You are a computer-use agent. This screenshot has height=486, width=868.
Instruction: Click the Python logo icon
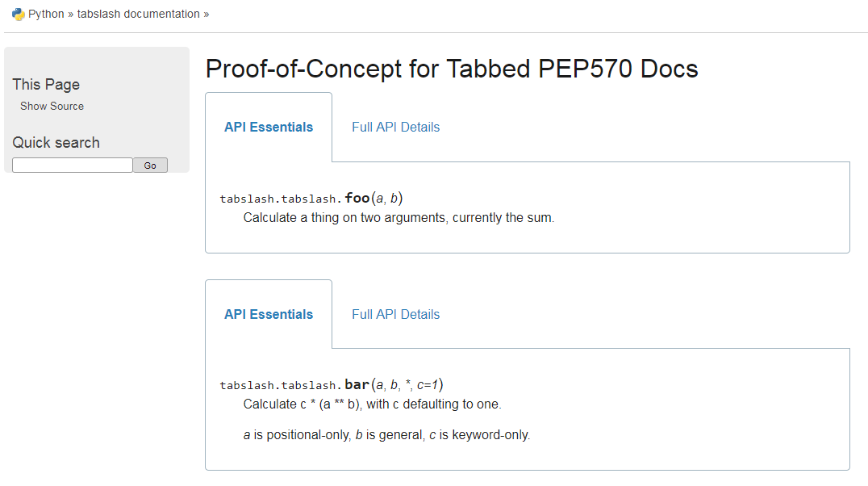click(18, 14)
